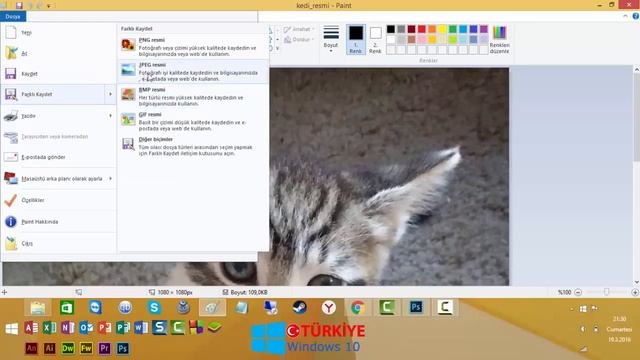Open the Doldur fill dropdown
Screen dimensions: 640x360
point(299,40)
